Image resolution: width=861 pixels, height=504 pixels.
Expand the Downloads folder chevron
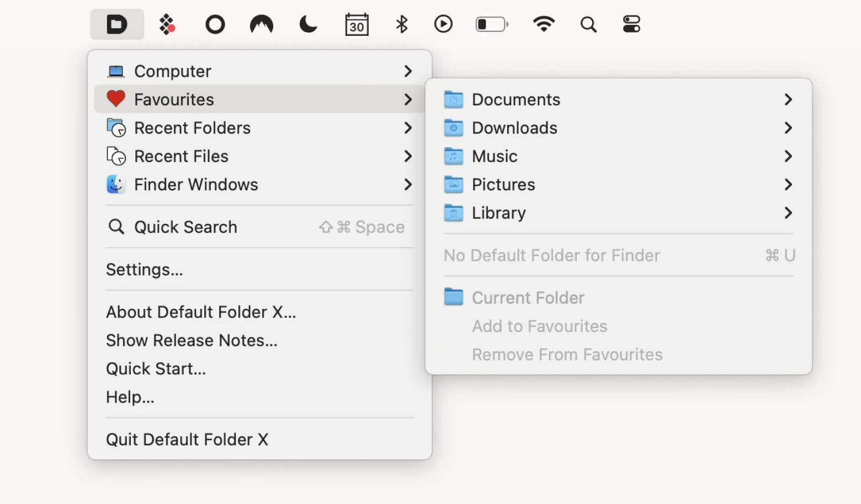click(788, 128)
